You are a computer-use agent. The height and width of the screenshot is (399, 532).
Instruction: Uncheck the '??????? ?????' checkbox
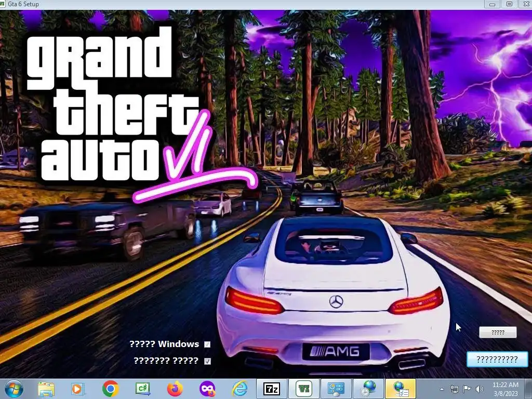[207, 361]
